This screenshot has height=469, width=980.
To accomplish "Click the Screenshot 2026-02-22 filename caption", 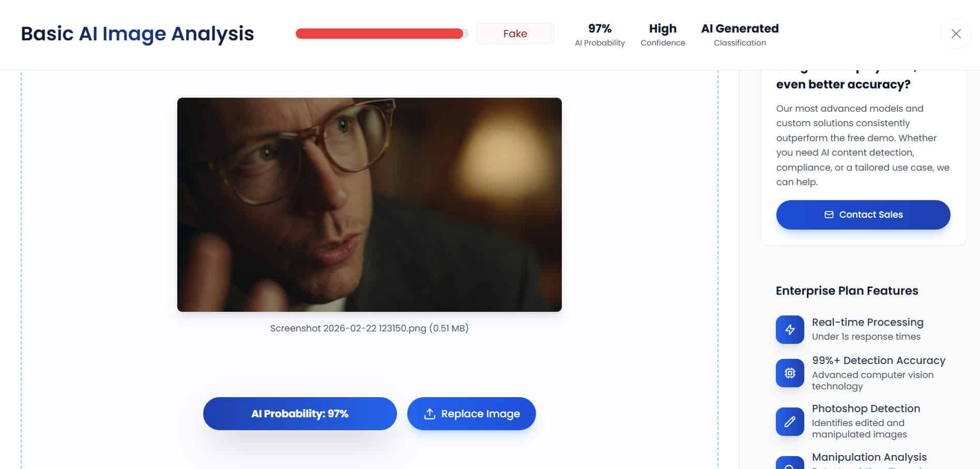I will 369,328.
